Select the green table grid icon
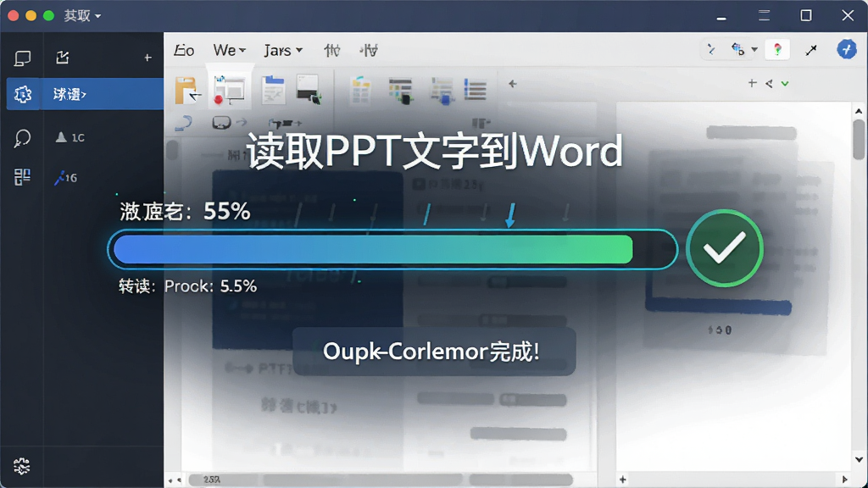Screen dimensions: 868x488 (361, 90)
